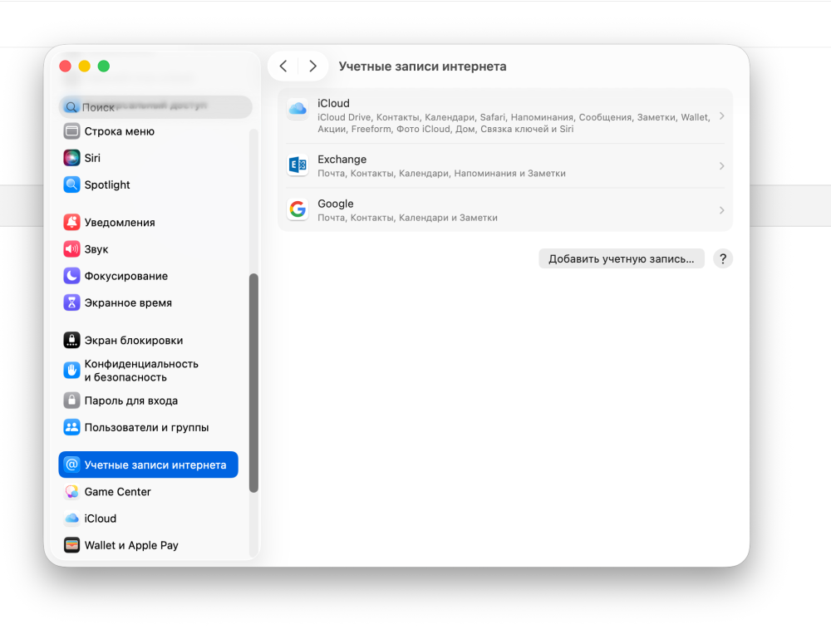Click the search magnifier icon in Поиск
The width and height of the screenshot is (831, 644).
(71, 107)
